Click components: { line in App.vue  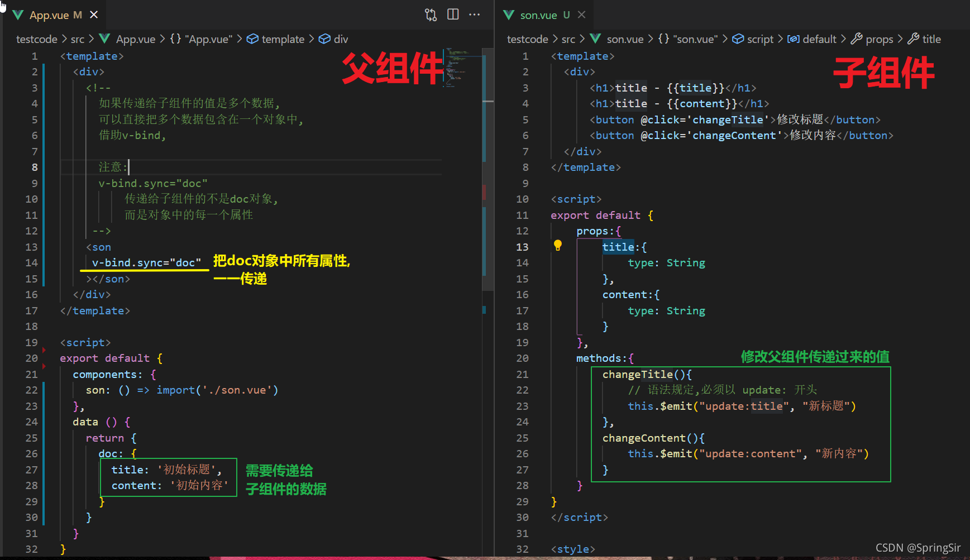114,374
